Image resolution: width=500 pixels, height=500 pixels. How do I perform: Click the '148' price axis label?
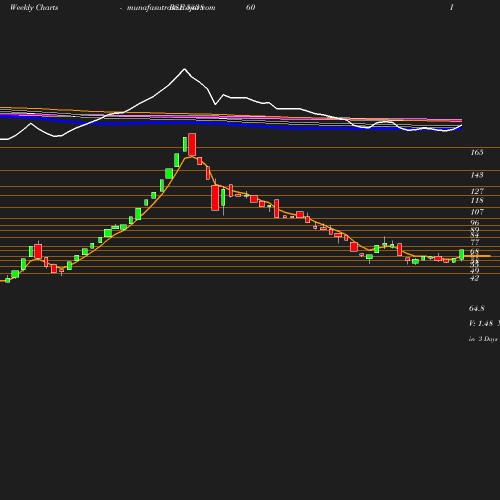(477, 175)
